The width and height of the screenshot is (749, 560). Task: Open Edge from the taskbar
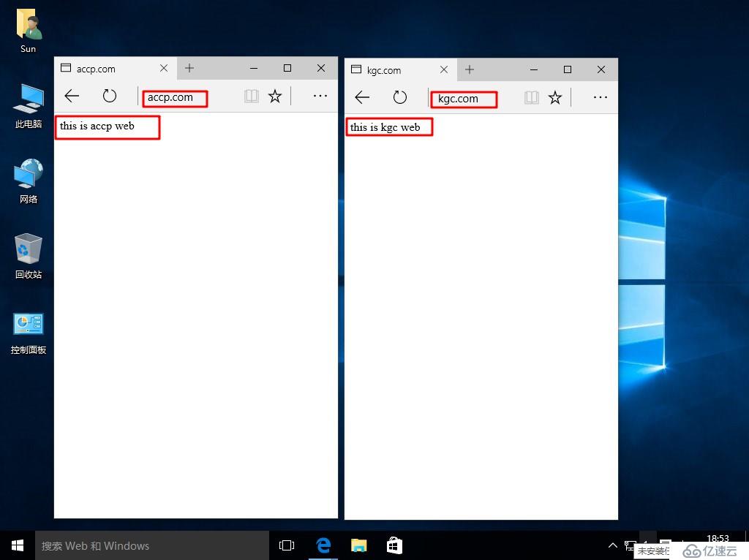[323, 545]
